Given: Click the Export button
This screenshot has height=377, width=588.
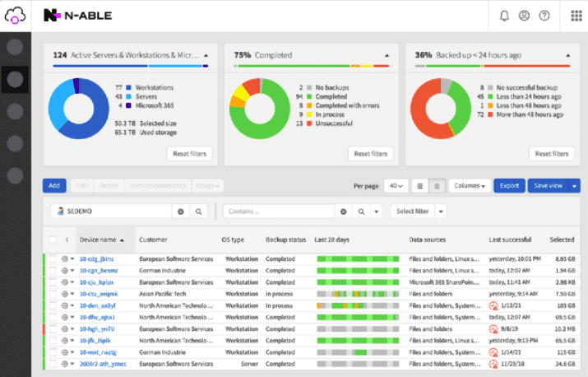Looking at the screenshot, I should (x=509, y=186).
